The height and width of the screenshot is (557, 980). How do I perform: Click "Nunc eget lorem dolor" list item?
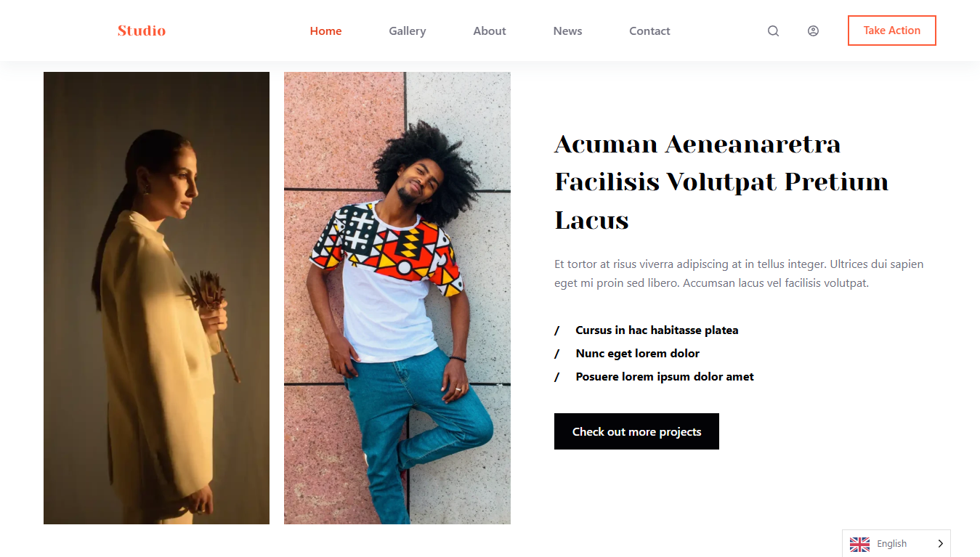(x=637, y=354)
